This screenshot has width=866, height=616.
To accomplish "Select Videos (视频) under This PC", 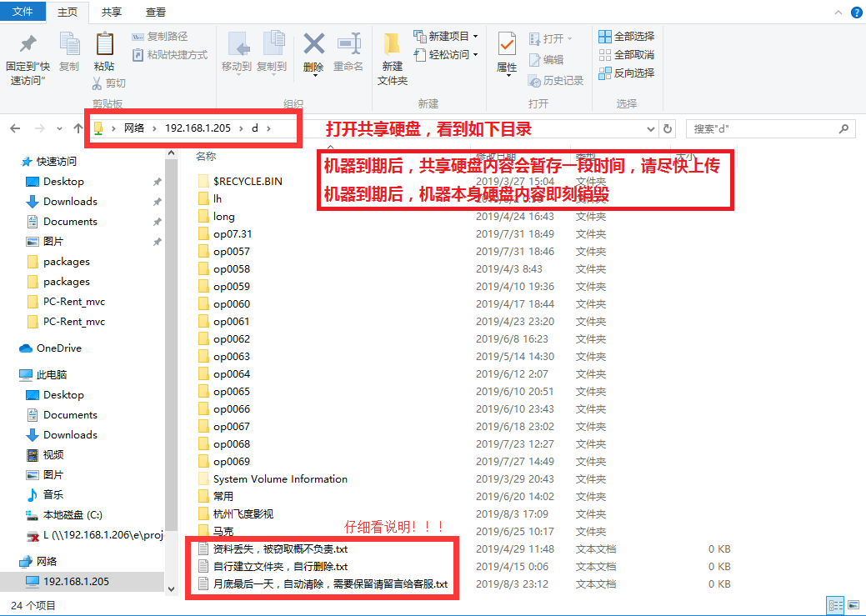I will pyautogui.click(x=45, y=454).
